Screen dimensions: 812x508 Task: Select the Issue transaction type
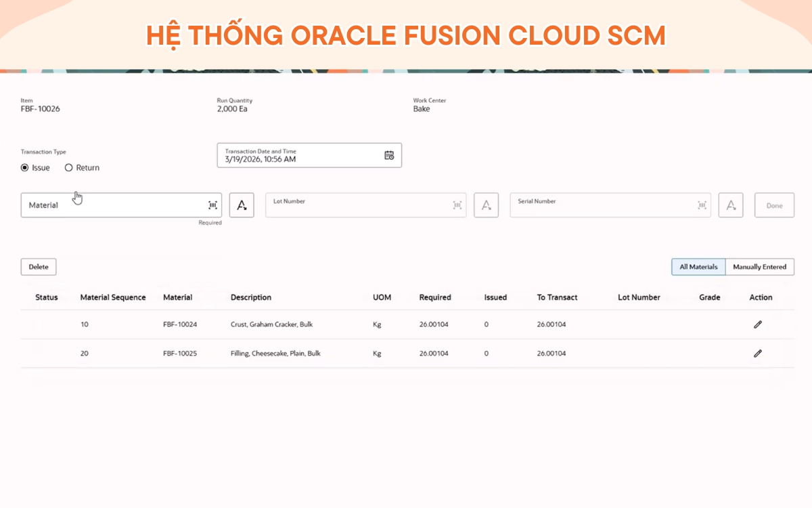[25, 168]
